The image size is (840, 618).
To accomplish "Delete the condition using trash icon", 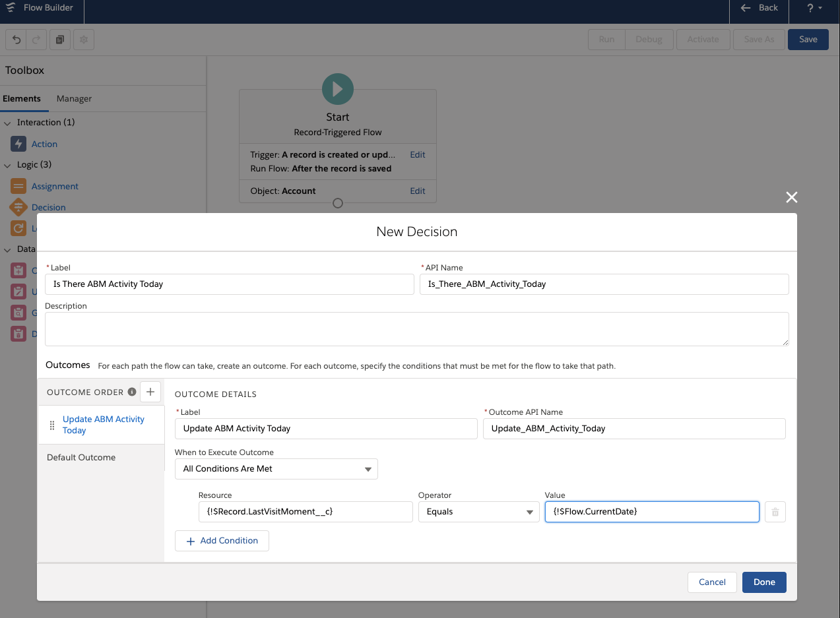I will coord(775,512).
